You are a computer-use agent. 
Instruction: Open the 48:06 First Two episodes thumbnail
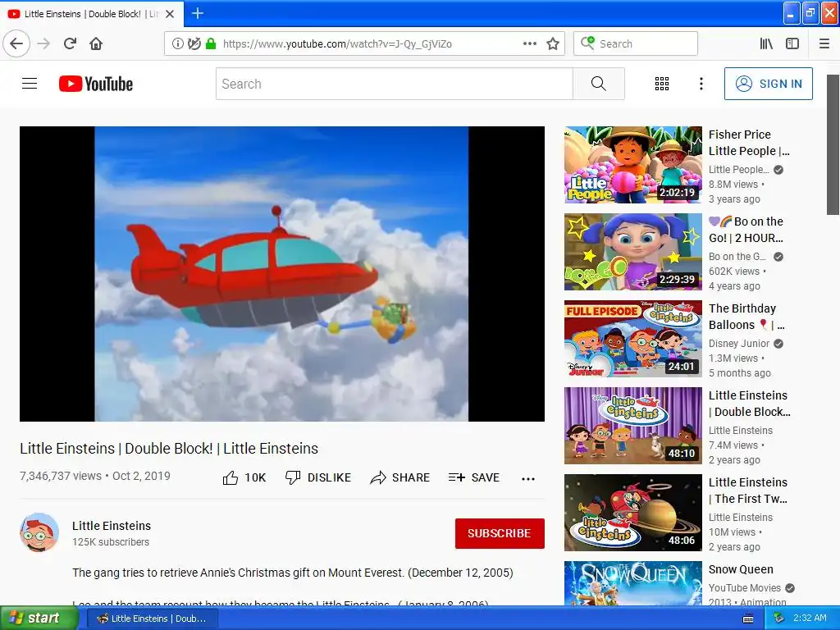click(x=632, y=513)
